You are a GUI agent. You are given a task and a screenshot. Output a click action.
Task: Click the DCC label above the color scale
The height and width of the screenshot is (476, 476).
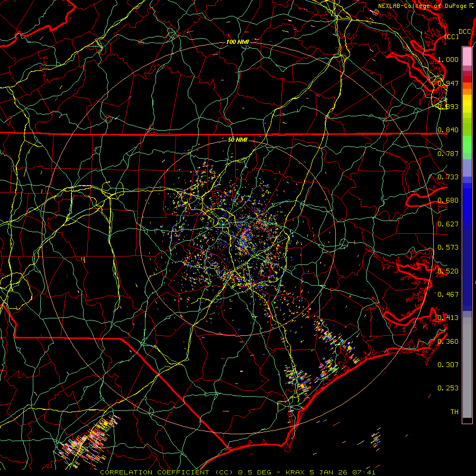click(x=465, y=32)
